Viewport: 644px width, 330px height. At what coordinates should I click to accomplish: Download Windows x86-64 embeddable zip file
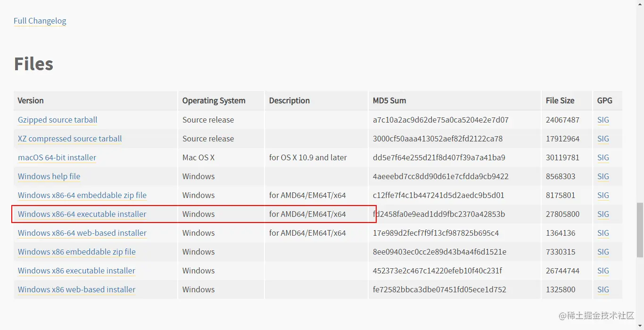coord(82,195)
